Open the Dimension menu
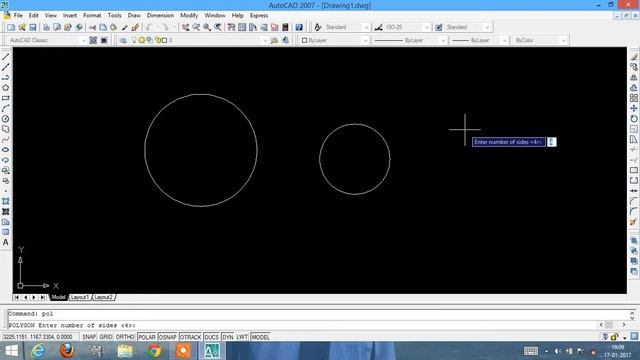This screenshot has height=360, width=640. coord(160,16)
